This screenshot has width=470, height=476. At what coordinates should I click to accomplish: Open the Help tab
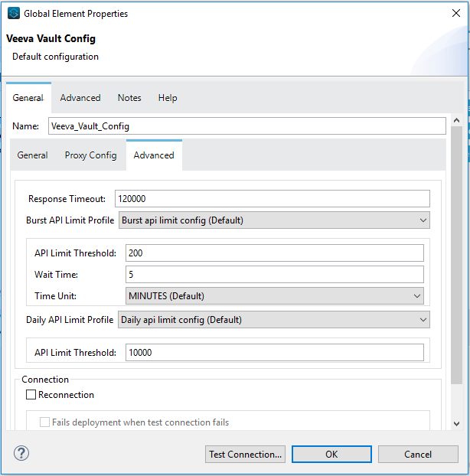tap(168, 98)
